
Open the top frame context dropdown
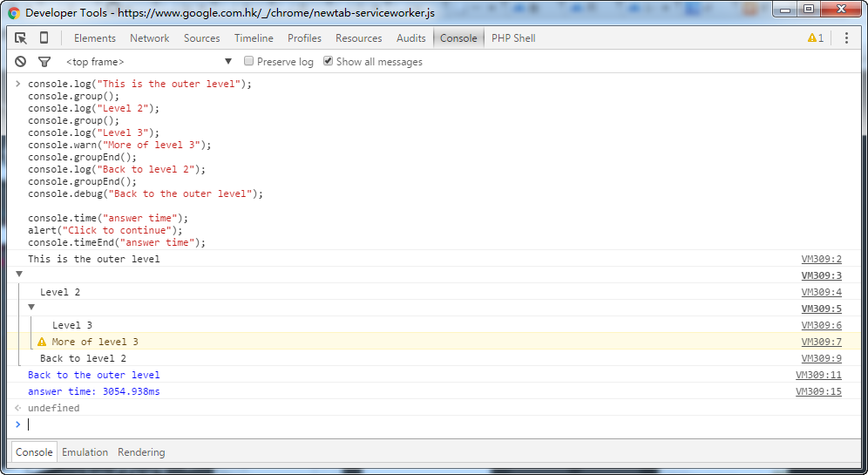(149, 62)
